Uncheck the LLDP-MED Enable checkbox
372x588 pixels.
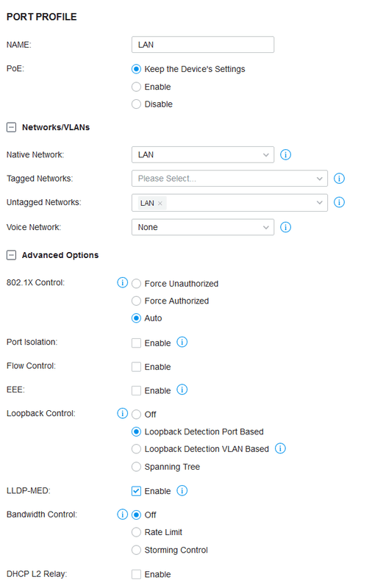point(136,491)
